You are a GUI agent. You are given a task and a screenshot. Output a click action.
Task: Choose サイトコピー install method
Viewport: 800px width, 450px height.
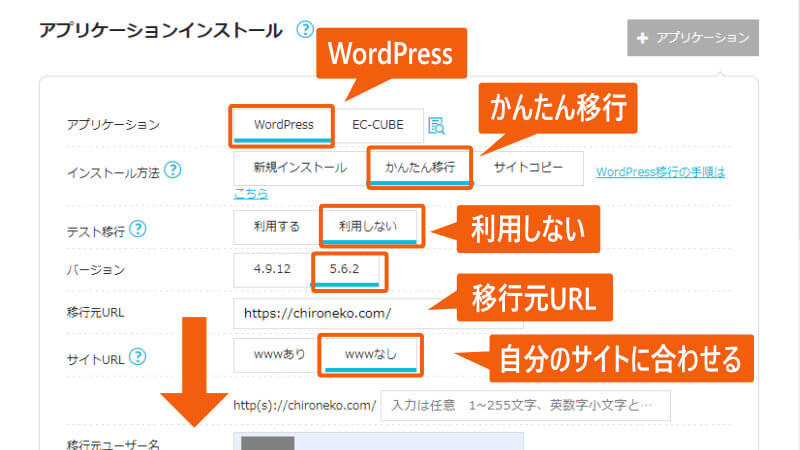528,168
